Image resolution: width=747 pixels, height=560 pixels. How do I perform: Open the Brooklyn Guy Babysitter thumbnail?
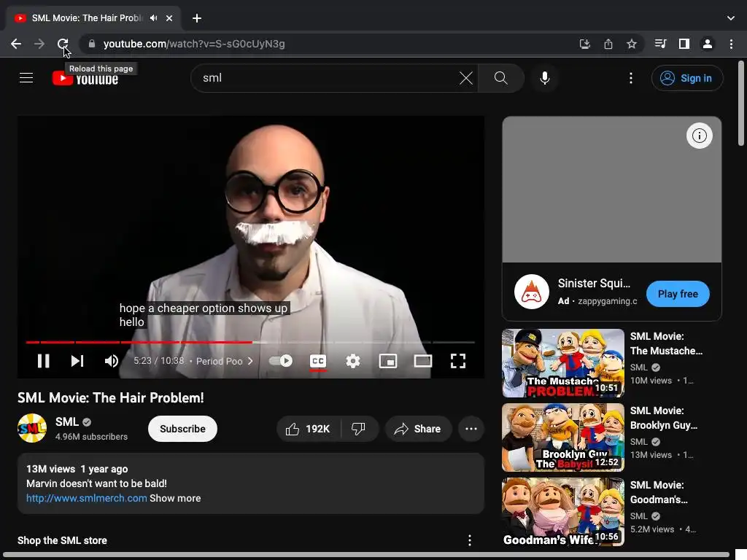pyautogui.click(x=562, y=437)
